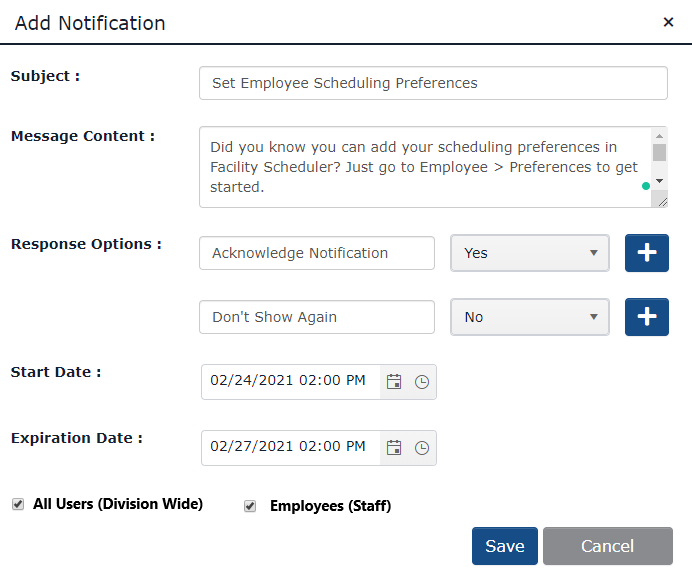Expand the Yes dropdown for Acknowledge Notification

(530, 253)
